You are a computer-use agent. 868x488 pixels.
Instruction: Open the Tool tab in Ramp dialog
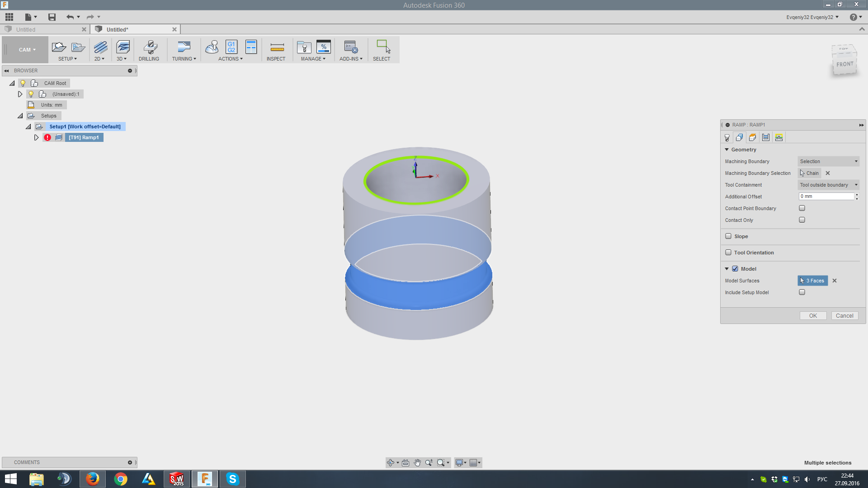coord(727,138)
